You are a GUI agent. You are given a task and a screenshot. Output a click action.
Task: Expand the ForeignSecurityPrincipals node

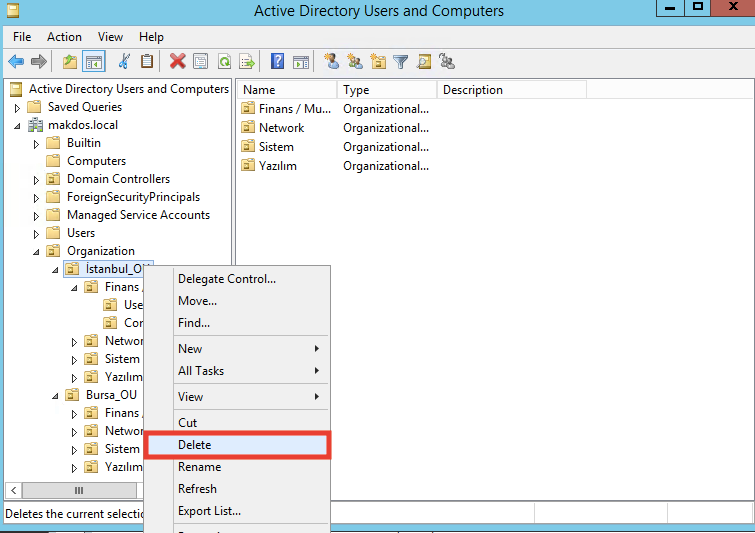coord(36,197)
